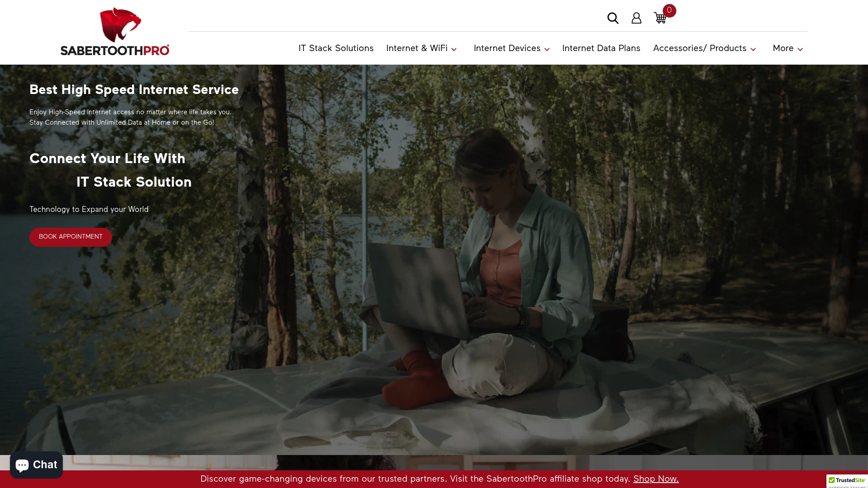The width and height of the screenshot is (868, 488).
Task: Expand the Internet Devices chevron
Action: [547, 49]
